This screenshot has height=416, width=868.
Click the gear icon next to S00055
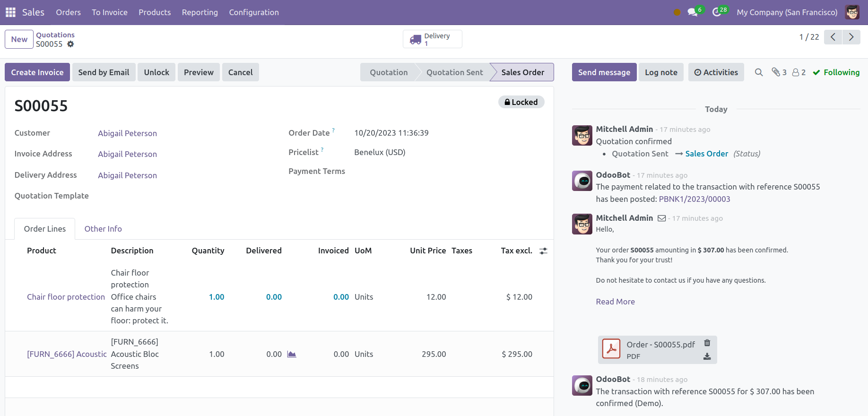click(70, 44)
